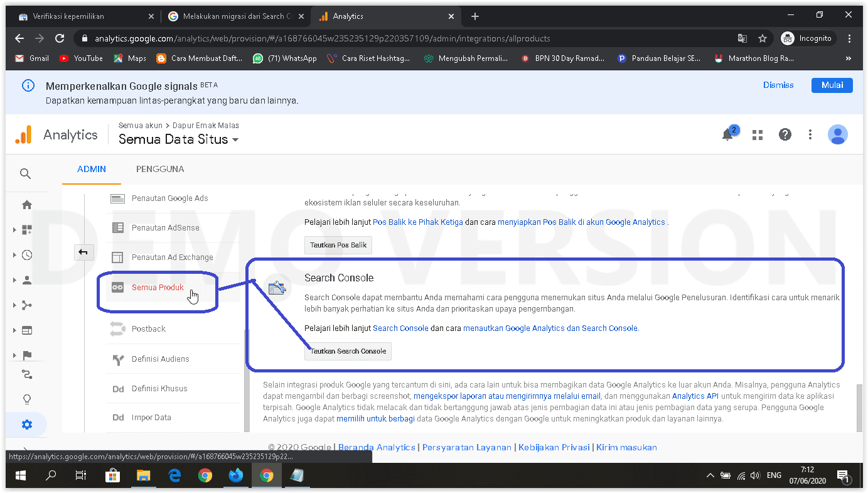The height and width of the screenshot is (493, 868).
Task: Expand Customization section arrow in sidebar
Action: tap(14, 230)
